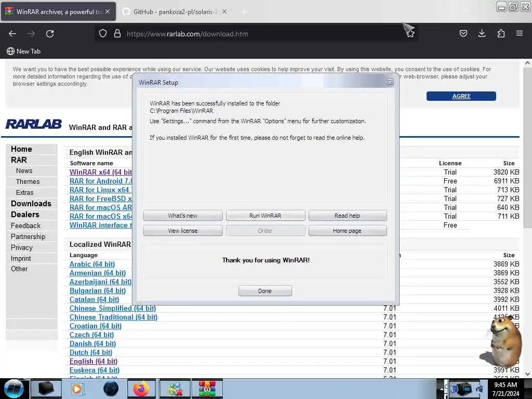The image size is (532, 399).
Task: Click the RARLAB logo
Action: 34,124
